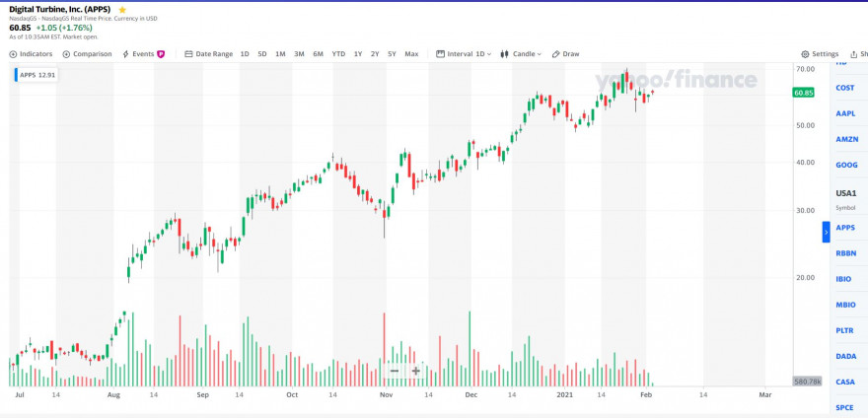
Task: Click the APPS 12.91 series label
Action: pyautogui.click(x=36, y=75)
